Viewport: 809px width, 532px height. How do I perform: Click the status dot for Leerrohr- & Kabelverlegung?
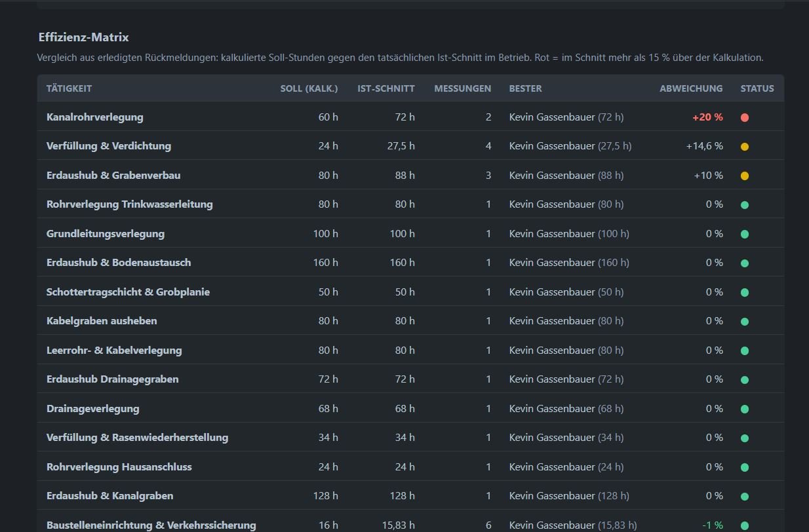click(x=745, y=351)
